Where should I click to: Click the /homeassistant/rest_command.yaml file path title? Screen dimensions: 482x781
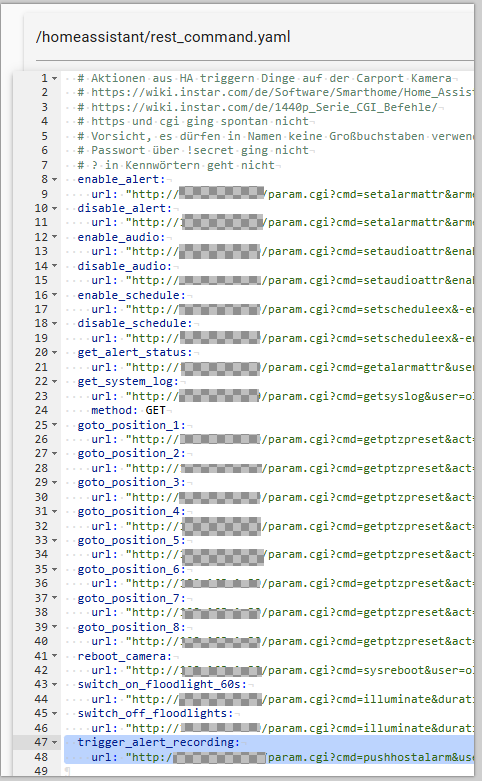[163, 37]
